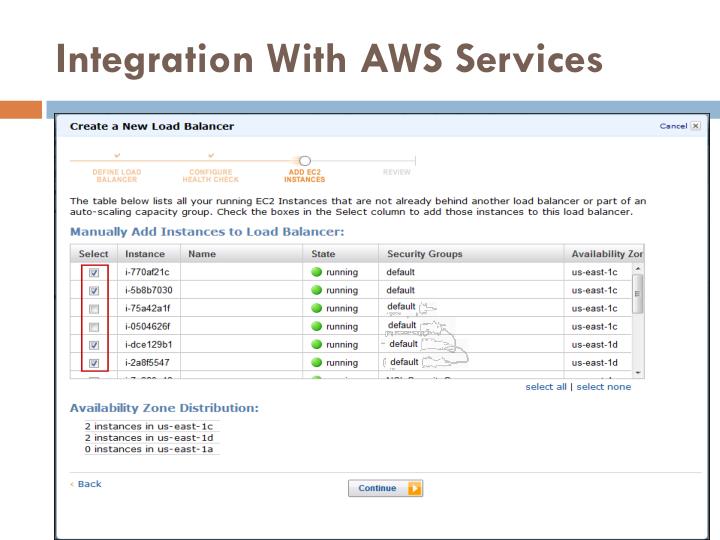This screenshot has width=720, height=540.
Task: Click the orange arrow on Continue button
Action: (x=415, y=488)
